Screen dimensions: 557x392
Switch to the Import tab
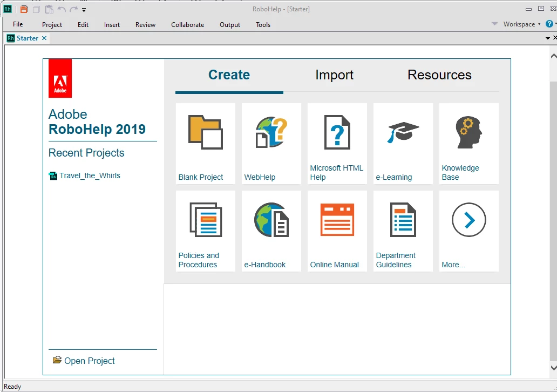334,75
